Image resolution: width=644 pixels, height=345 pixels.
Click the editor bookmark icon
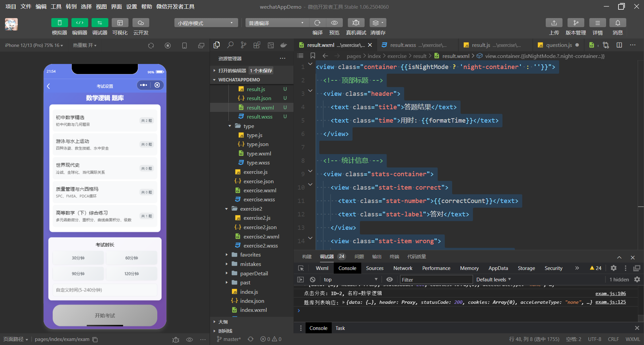click(x=313, y=56)
